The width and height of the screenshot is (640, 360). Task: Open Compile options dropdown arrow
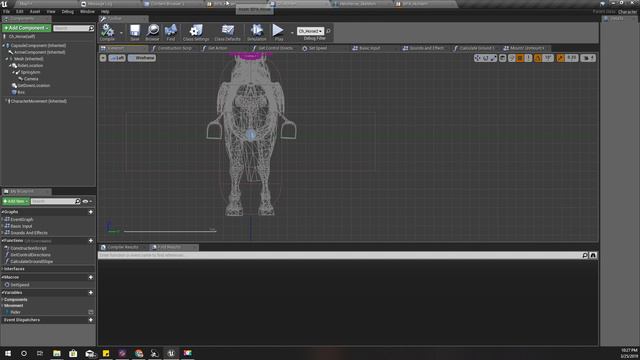(121, 32)
